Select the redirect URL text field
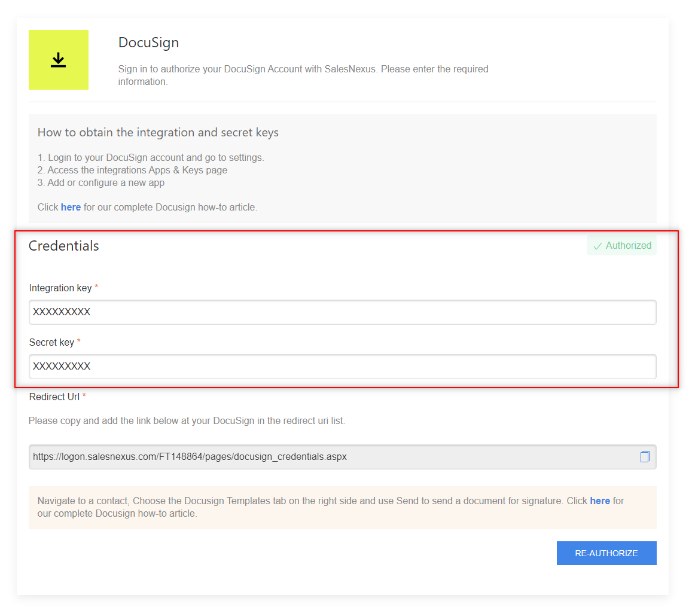The height and width of the screenshot is (616, 695). pyautogui.click(x=342, y=457)
